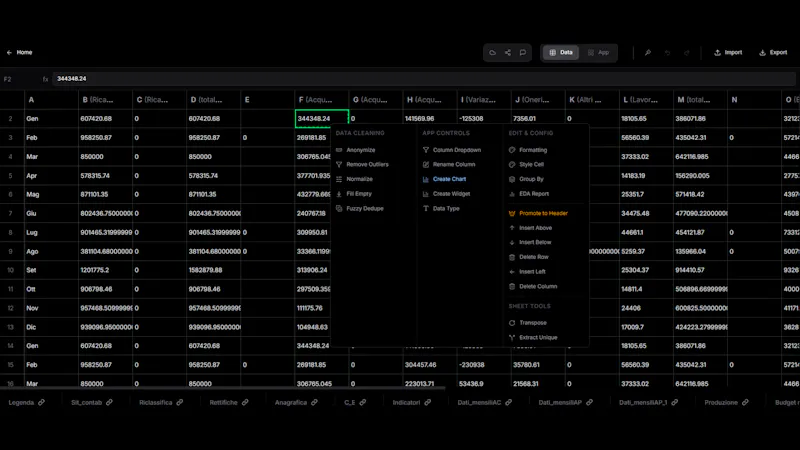Select Normalize menu entry
Viewport: 800px width, 450px height.
coord(359,179)
